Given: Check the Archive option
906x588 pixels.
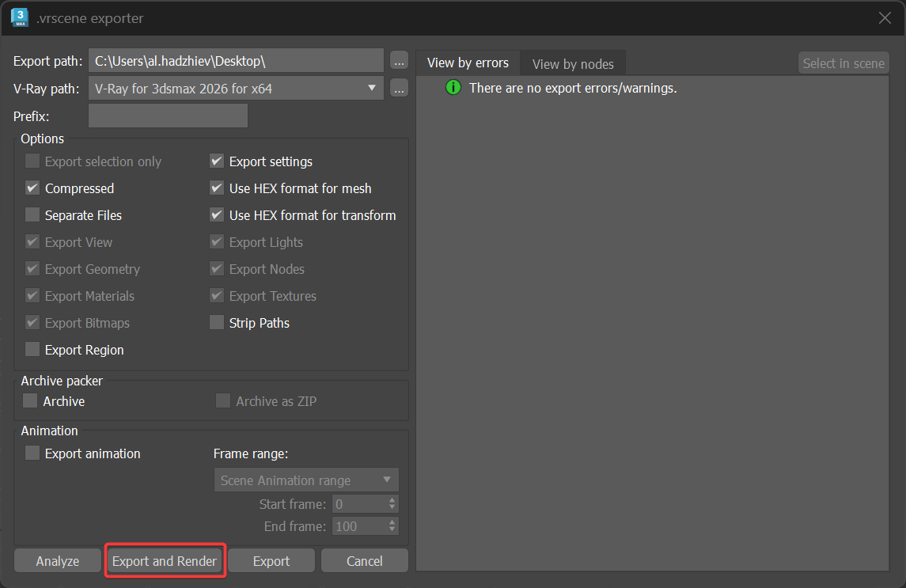Looking at the screenshot, I should point(29,401).
